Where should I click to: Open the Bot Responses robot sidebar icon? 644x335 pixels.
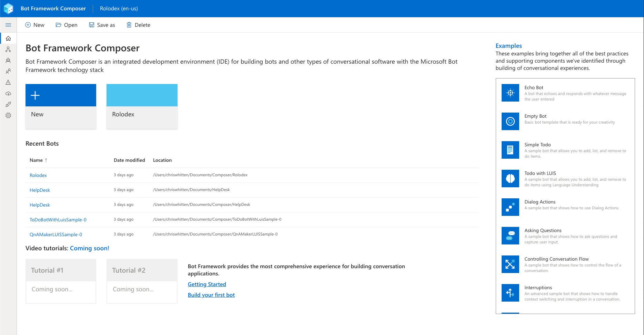(8, 60)
